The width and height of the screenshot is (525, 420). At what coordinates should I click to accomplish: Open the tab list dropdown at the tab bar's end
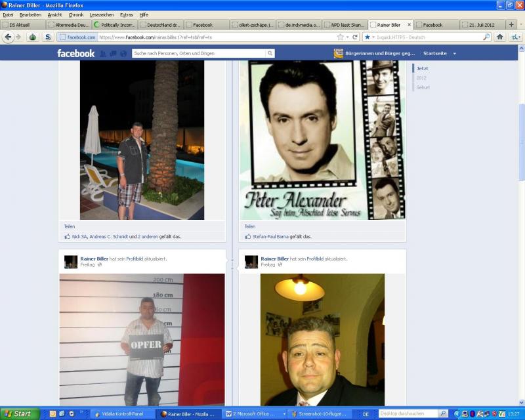point(520,25)
